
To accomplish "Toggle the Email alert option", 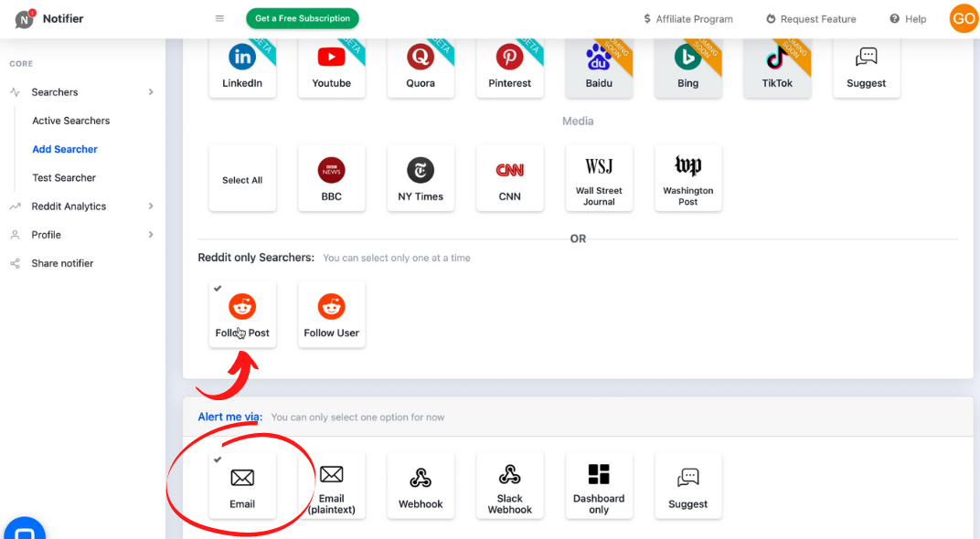I will pos(242,485).
